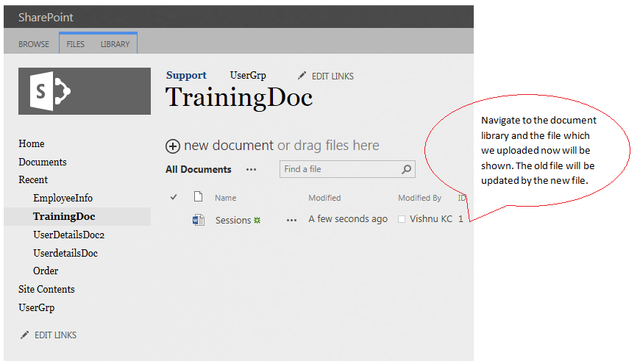This screenshot has width=640, height=364.
Task: Click the Vishnu KC user link
Action: [431, 219]
